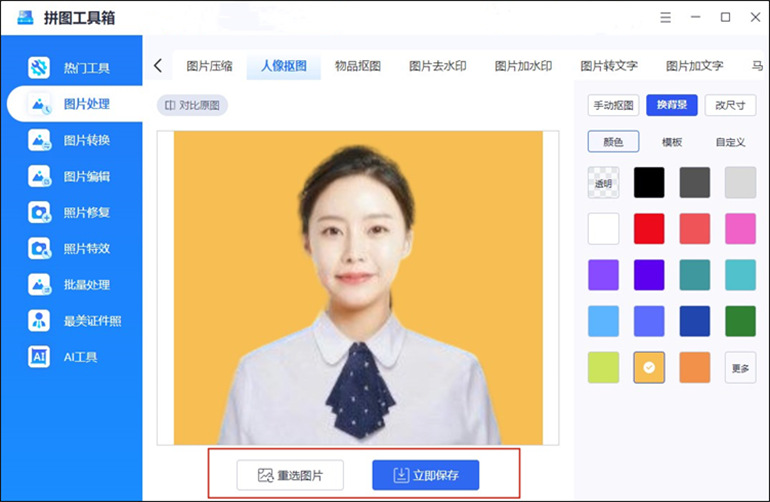Open the AI工具 sidebar icon
The image size is (770, 502).
(40, 356)
